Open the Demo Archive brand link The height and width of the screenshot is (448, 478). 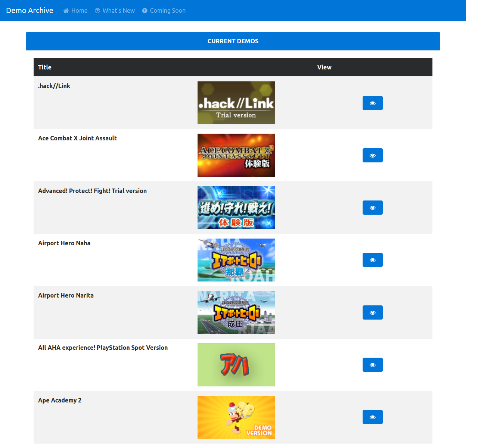(x=30, y=10)
